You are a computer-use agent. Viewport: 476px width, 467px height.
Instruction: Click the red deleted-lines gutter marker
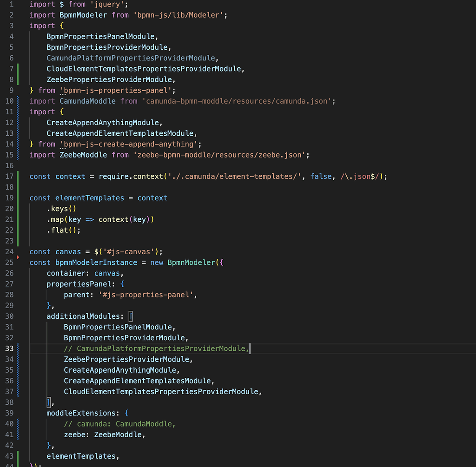pos(18,257)
